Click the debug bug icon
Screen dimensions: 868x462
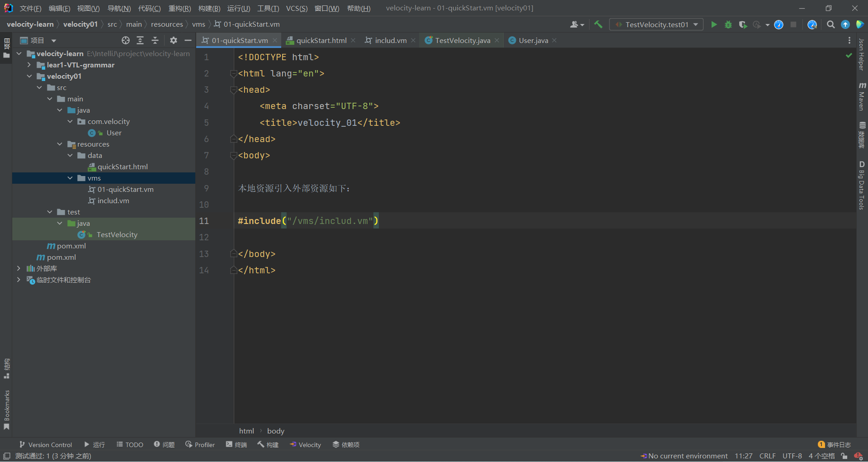click(728, 24)
